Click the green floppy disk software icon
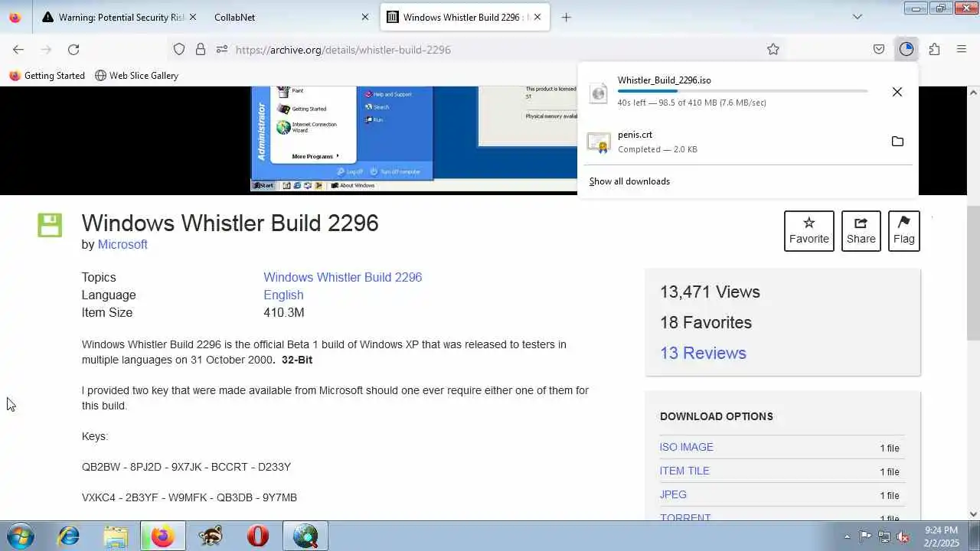This screenshot has height=551, width=980. [50, 225]
